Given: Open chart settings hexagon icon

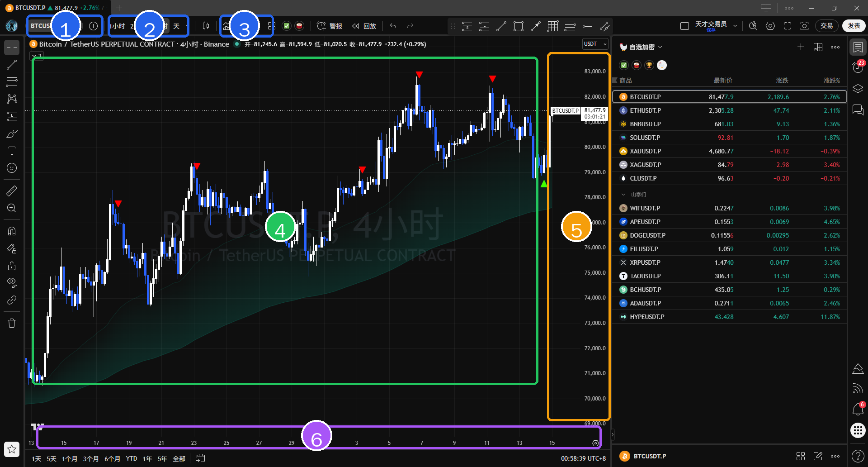Looking at the screenshot, I should pos(770,26).
